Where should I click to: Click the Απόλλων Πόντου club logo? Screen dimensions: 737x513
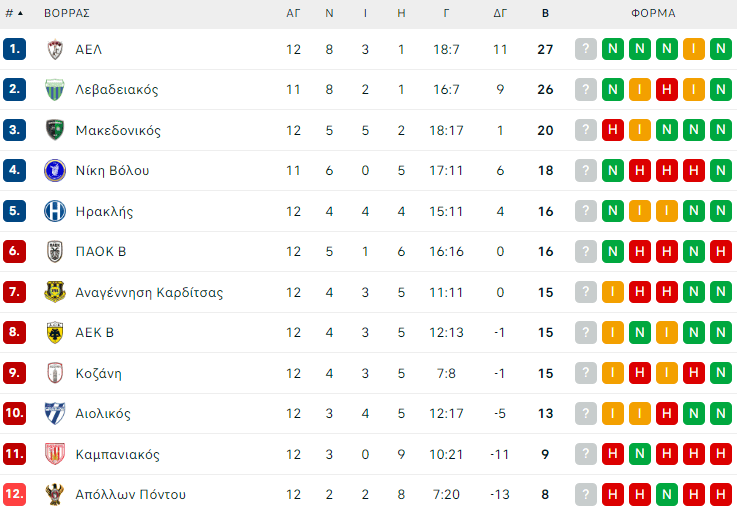click(x=54, y=495)
